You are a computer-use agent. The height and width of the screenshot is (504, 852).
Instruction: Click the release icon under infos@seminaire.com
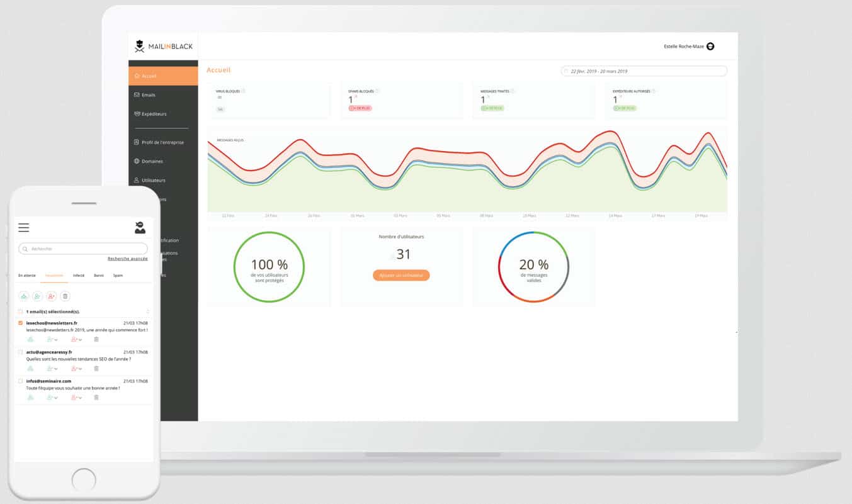pyautogui.click(x=30, y=397)
